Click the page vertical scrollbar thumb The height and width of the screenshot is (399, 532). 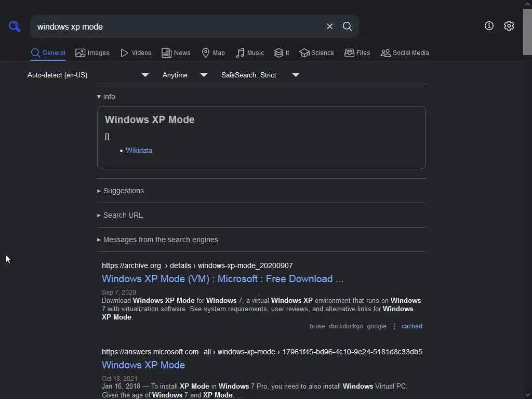coord(527,32)
